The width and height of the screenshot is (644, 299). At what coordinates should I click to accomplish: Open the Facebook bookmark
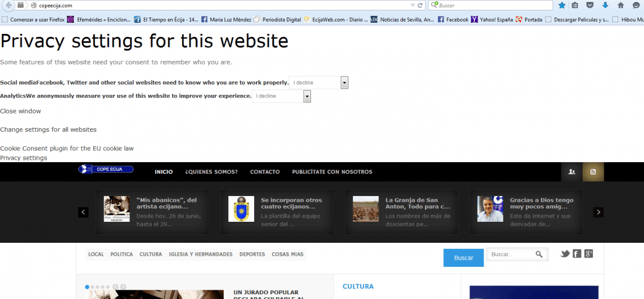[453, 19]
